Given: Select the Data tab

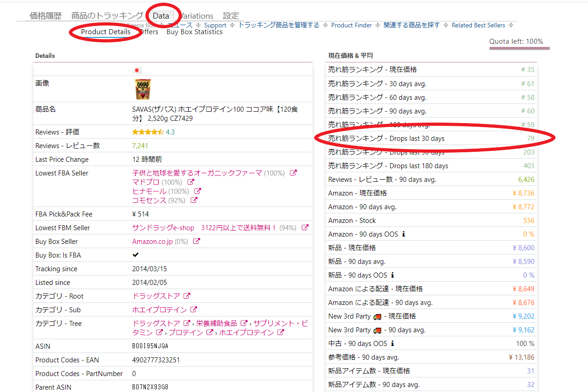Looking at the screenshot, I should (x=161, y=16).
